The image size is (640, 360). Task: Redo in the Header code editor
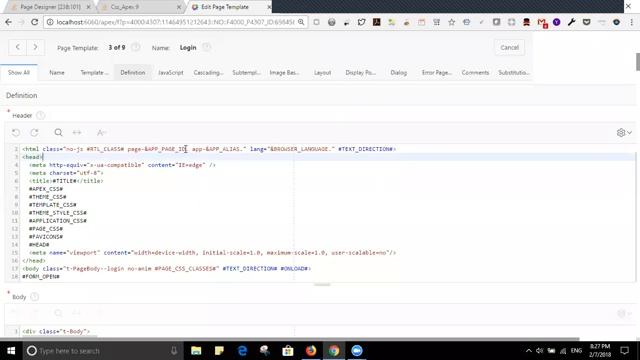coord(35,133)
